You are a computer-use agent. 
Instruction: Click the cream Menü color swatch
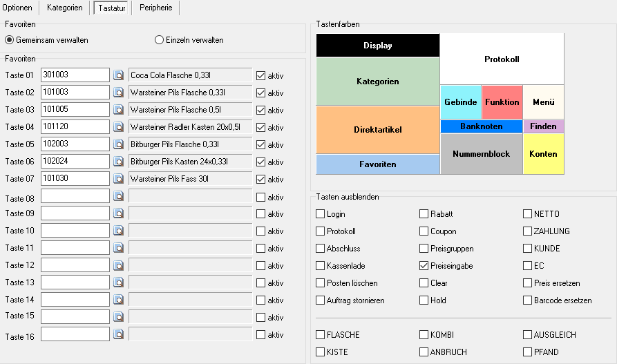point(544,102)
